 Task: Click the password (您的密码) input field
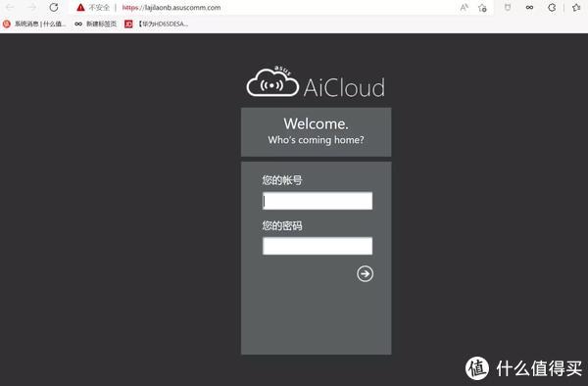pos(318,246)
